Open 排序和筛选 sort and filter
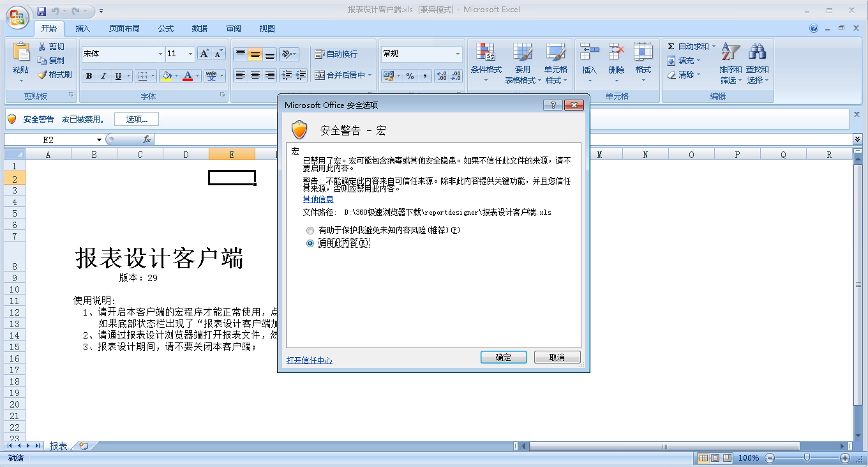This screenshot has width=868, height=467. pos(730,63)
